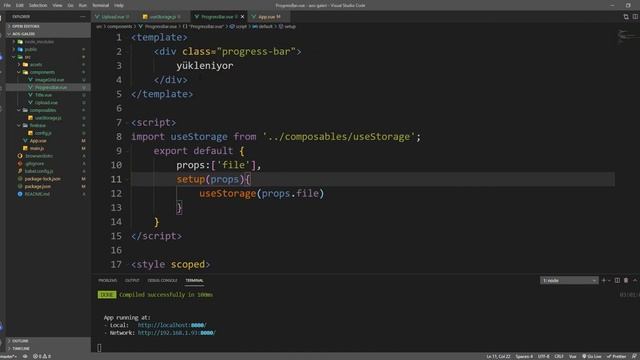640x360 pixels.
Task: Change line ending via CRLF status item
Action: (559, 356)
